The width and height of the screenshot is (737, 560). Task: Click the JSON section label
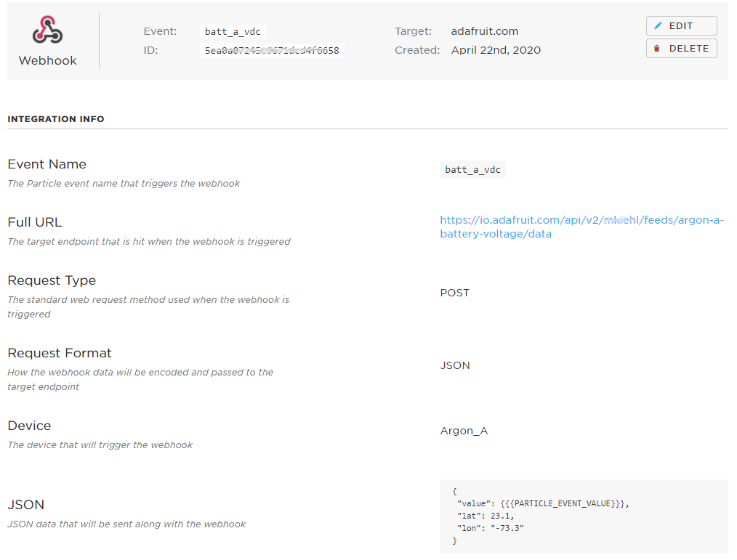[26, 505]
